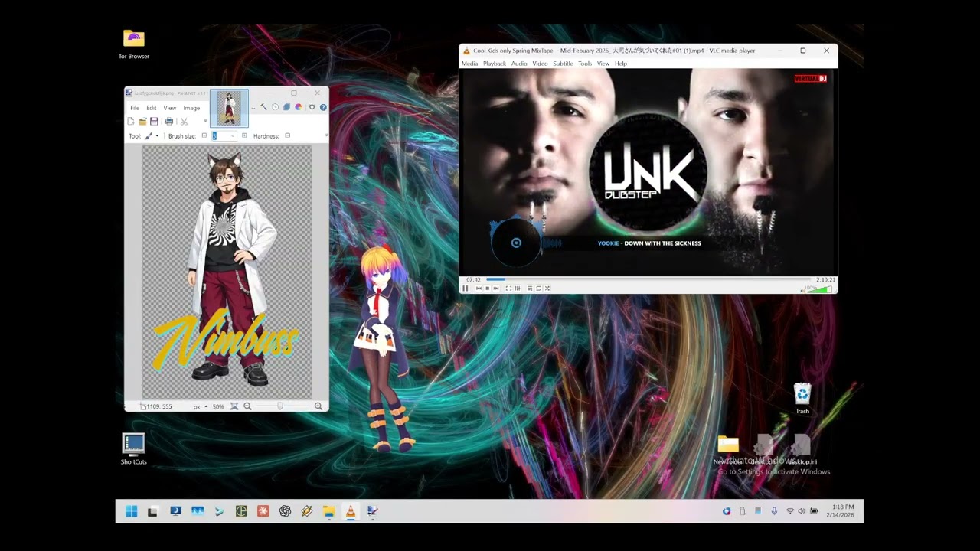
Task: Click VLC previous media button
Action: (x=479, y=289)
